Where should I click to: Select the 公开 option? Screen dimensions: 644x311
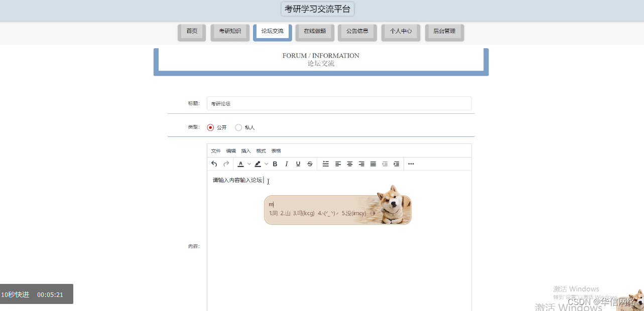click(x=210, y=127)
